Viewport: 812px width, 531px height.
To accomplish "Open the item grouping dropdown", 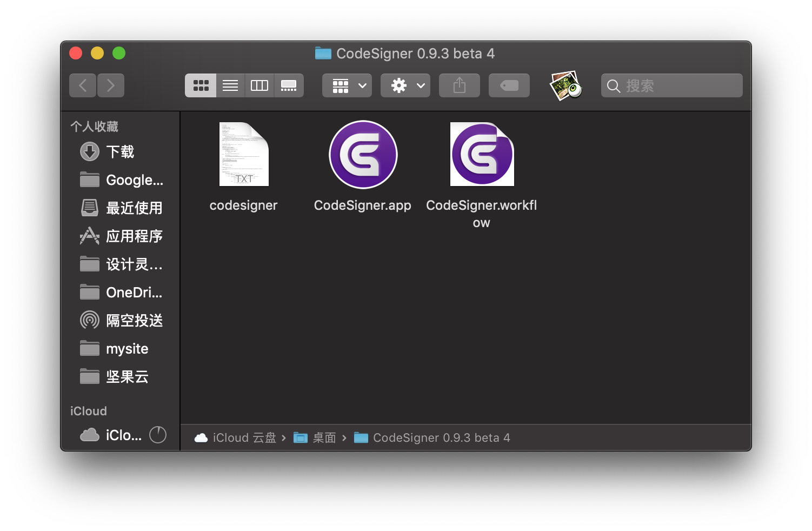I will (x=347, y=85).
